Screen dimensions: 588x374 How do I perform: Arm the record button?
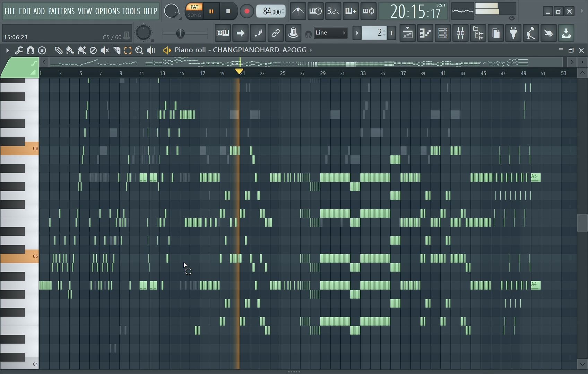point(247,11)
